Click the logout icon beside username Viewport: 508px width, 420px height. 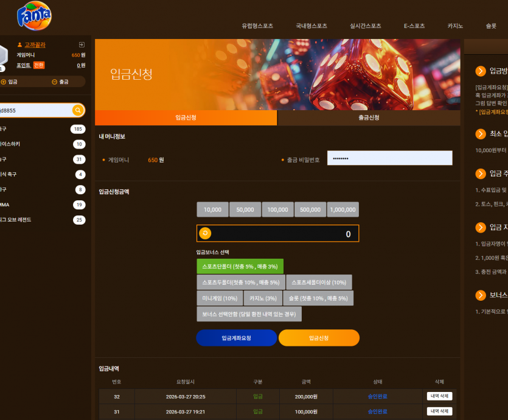click(x=82, y=44)
